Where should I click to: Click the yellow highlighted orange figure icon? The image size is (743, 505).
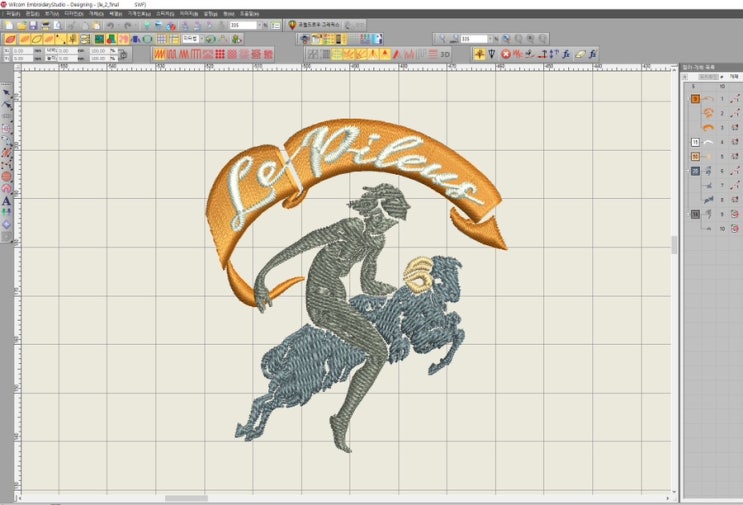tap(479, 54)
